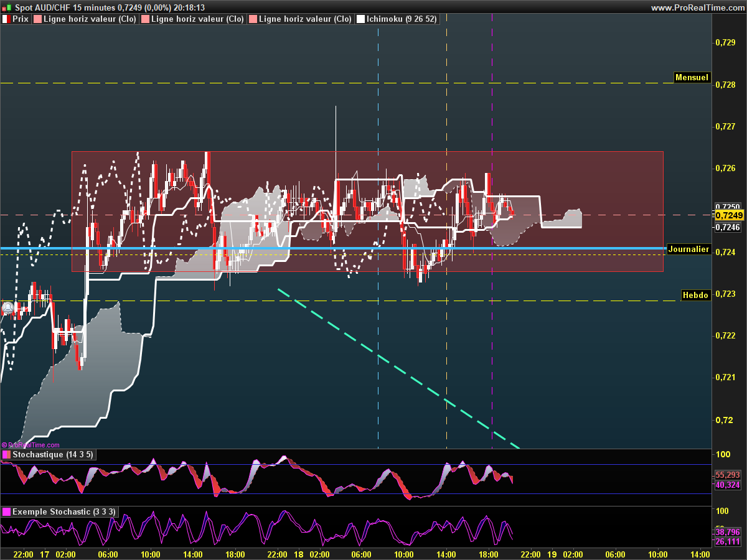Click the white Ichimoku color swatch
Screen dimensions: 747x560
[x=360, y=19]
